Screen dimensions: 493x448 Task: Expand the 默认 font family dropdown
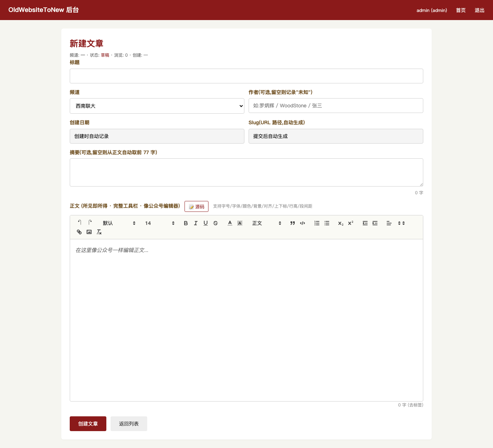click(x=119, y=223)
